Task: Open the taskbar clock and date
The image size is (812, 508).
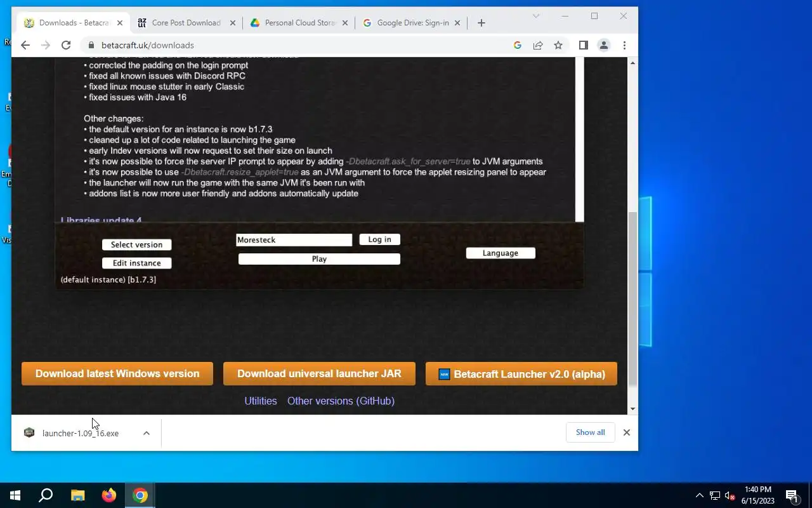Action: [758, 495]
